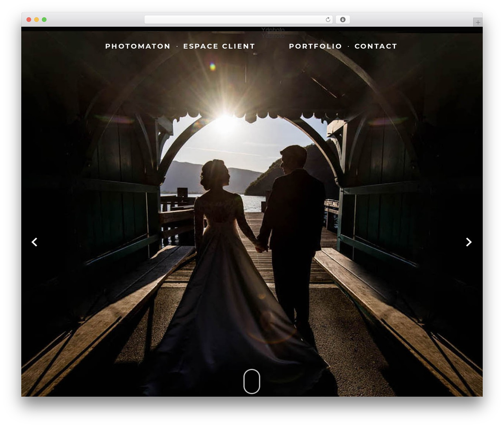Viewport: 504px width, 427px height.
Task: Advance slideshow with right arrow
Action: (469, 242)
